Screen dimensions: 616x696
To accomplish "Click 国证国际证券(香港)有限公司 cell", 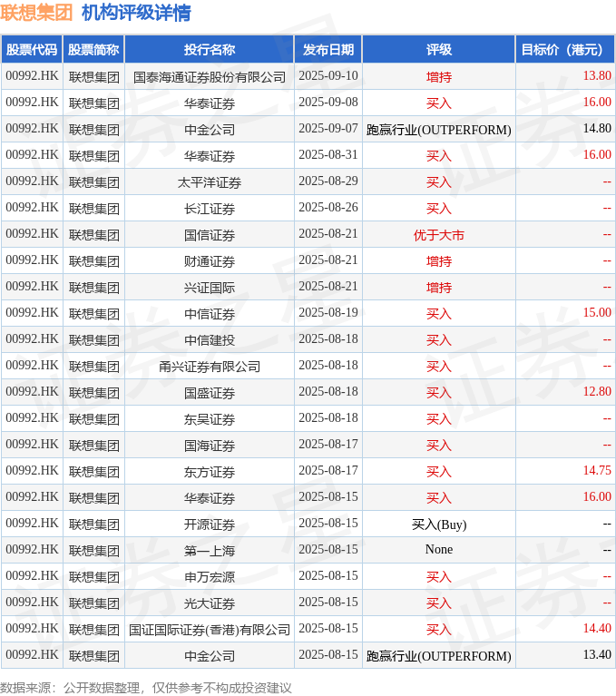I will click(x=210, y=630).
